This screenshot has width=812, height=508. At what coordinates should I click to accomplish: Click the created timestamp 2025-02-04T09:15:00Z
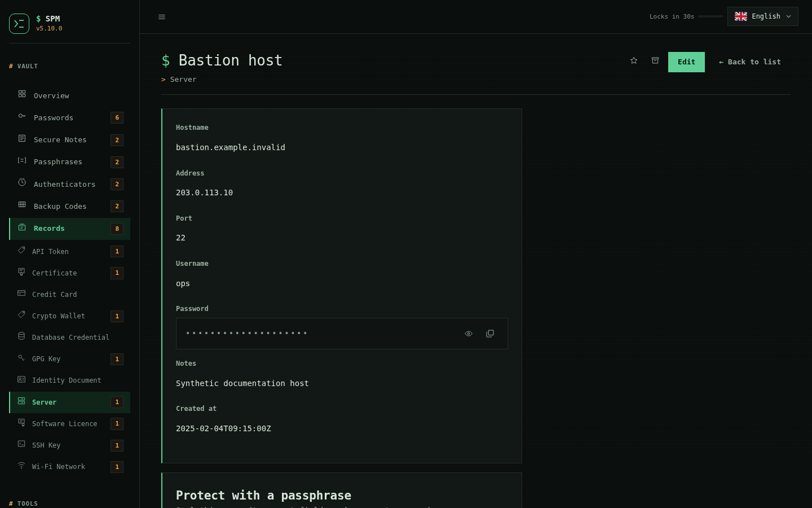[223, 428]
